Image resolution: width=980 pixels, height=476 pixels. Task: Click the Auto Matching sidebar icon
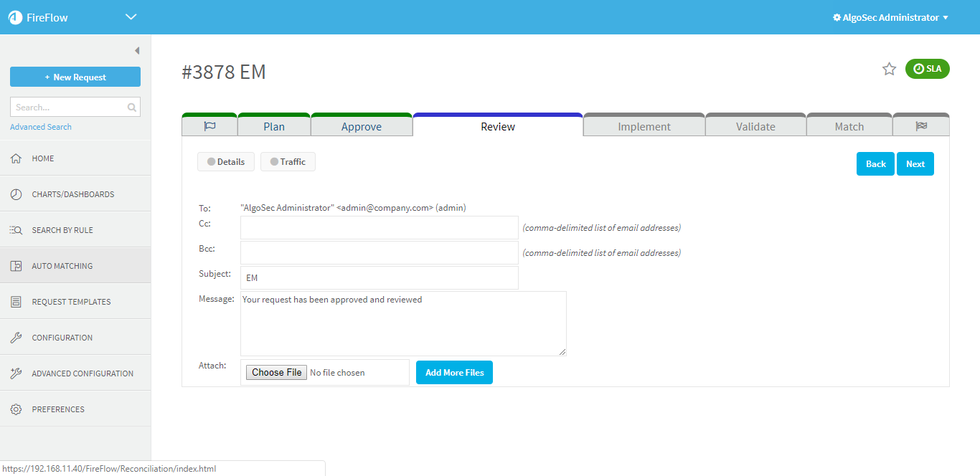tap(16, 266)
